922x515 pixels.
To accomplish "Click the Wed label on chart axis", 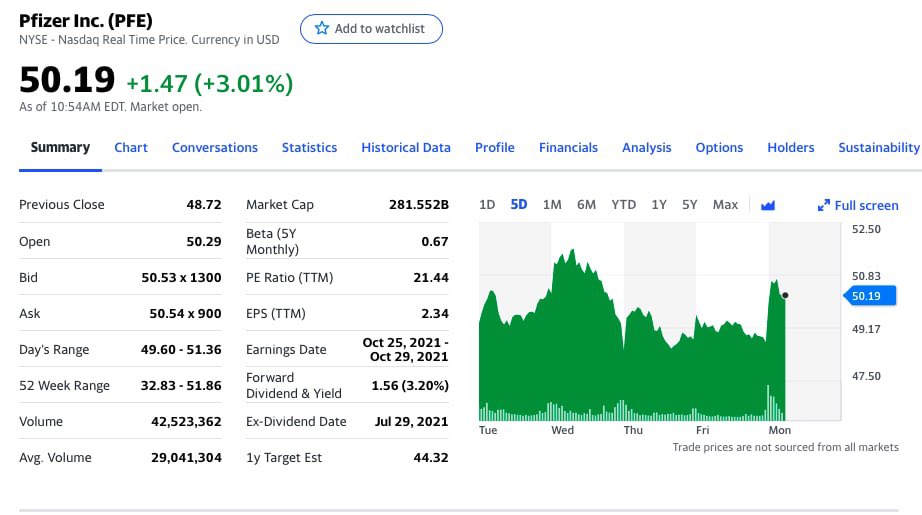I will (562, 430).
